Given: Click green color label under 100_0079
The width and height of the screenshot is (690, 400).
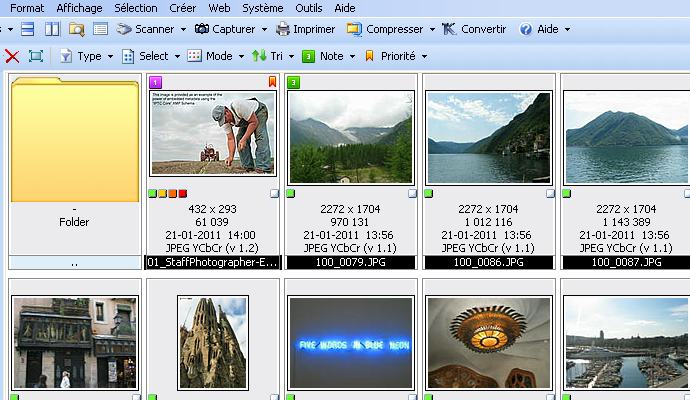Looking at the screenshot, I should click(x=291, y=194).
